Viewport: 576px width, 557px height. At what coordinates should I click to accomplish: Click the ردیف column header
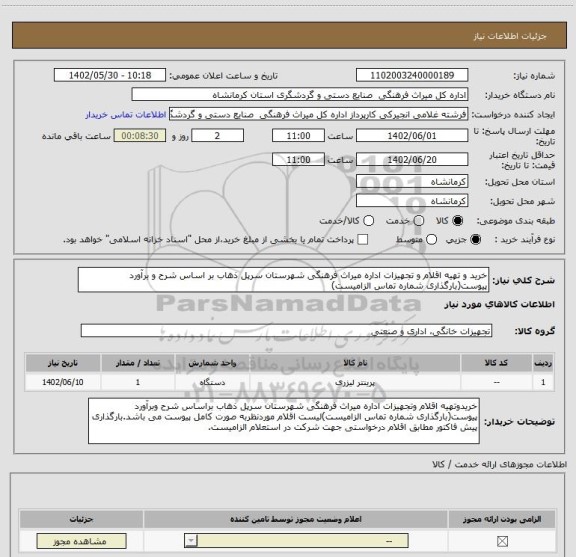tap(543, 363)
